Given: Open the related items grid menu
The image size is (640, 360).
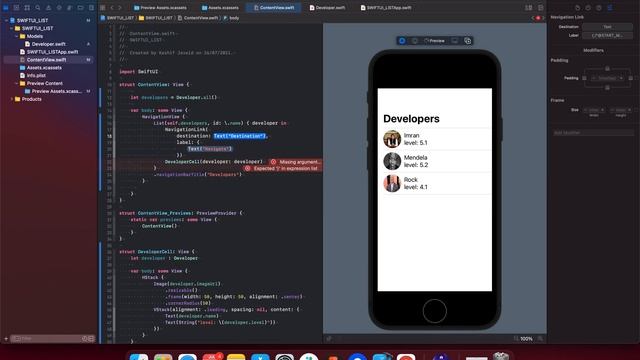Looking at the screenshot, I should [x=103, y=7].
